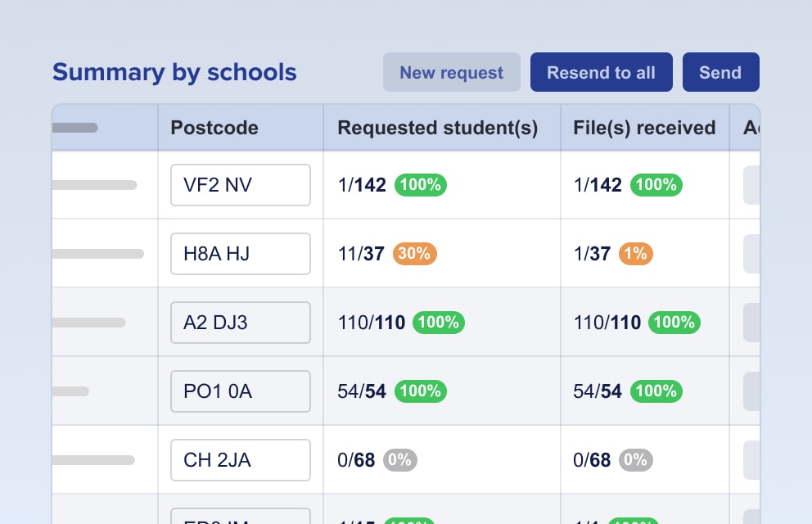Click the orange 1% badge
Viewport: 812px width, 524px height.
tap(635, 254)
